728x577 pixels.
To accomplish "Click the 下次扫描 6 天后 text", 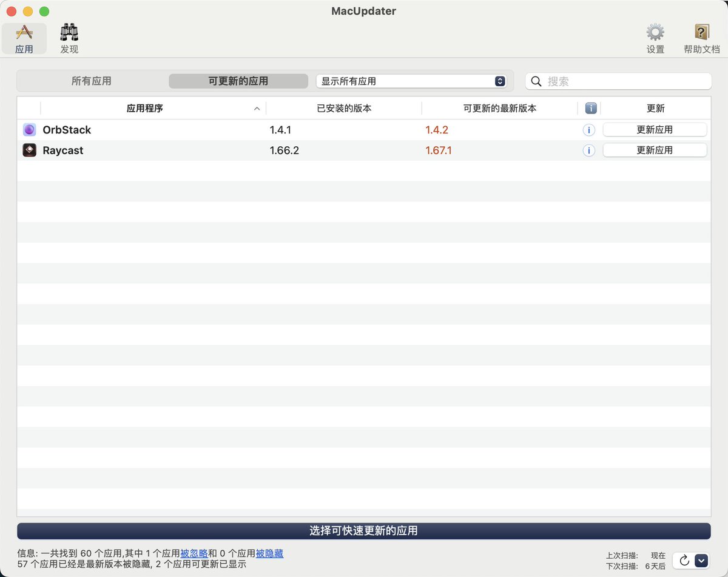I will (636, 566).
